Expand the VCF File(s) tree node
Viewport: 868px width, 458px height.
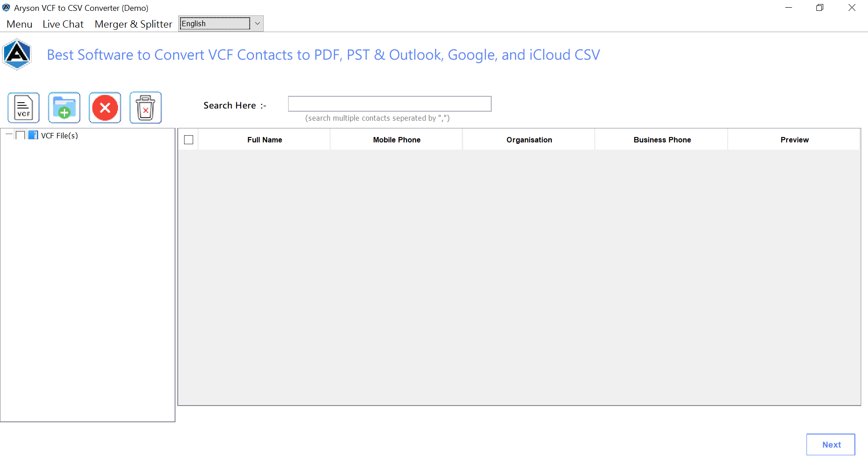pyautogui.click(x=9, y=134)
